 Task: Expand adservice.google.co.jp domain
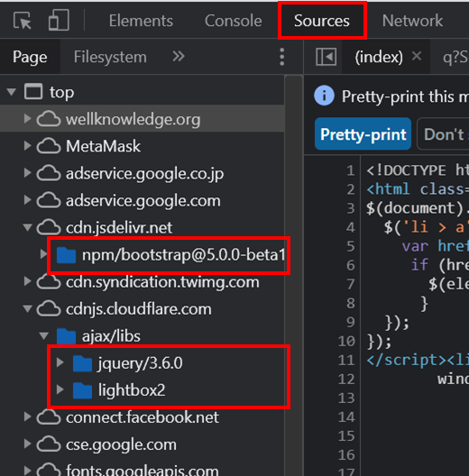[27, 173]
